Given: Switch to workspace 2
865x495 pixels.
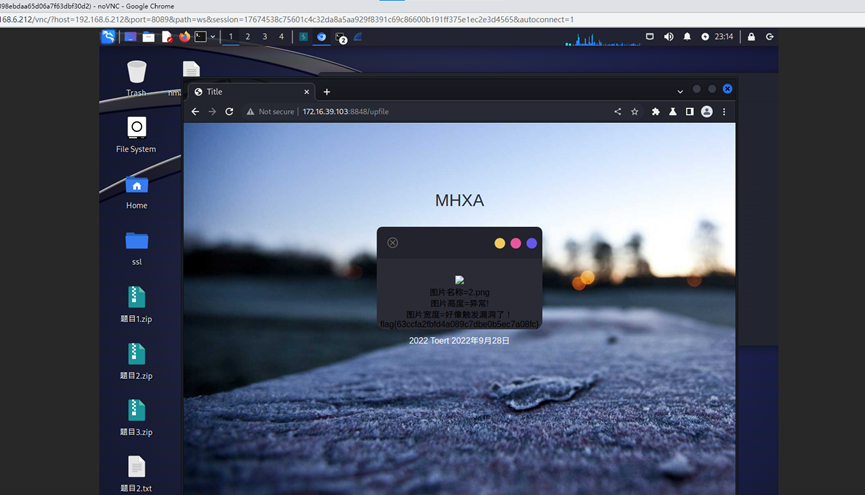Looking at the screenshot, I should (248, 37).
